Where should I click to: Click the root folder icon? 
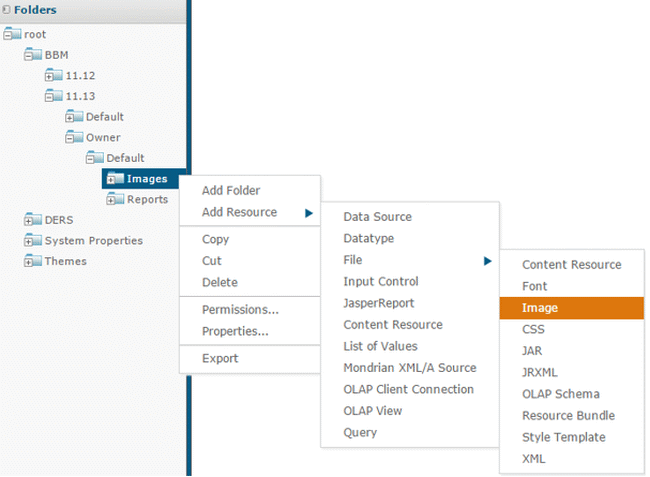point(13,34)
